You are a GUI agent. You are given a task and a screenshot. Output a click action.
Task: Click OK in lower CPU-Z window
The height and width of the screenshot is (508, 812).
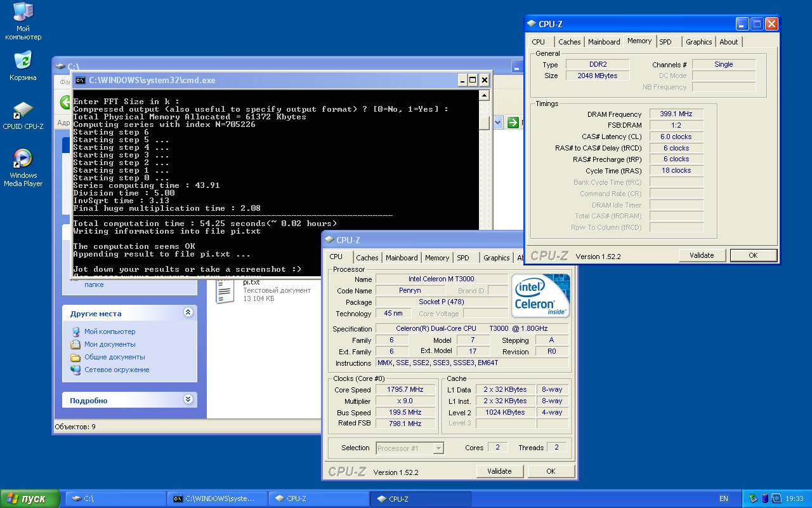[x=551, y=471]
